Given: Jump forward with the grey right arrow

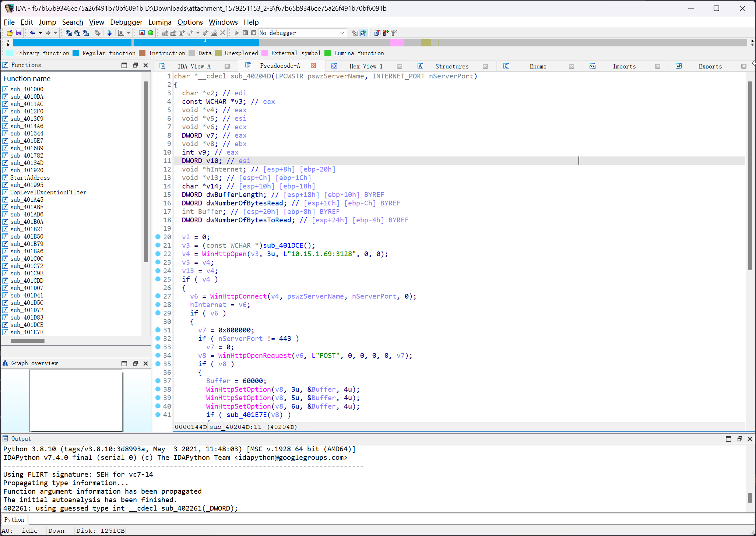Looking at the screenshot, I should [48, 33].
